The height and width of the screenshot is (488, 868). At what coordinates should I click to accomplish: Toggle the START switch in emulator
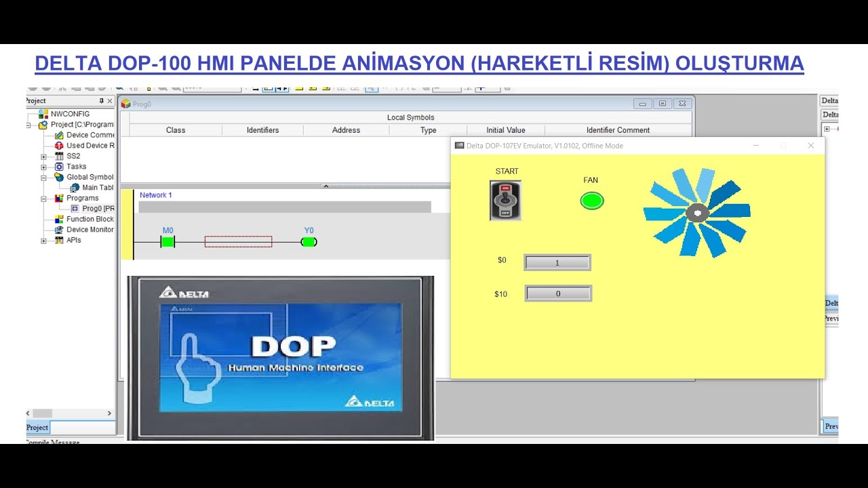coord(505,201)
